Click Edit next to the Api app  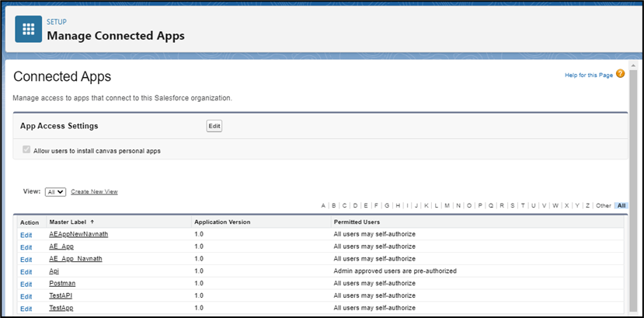click(x=26, y=271)
